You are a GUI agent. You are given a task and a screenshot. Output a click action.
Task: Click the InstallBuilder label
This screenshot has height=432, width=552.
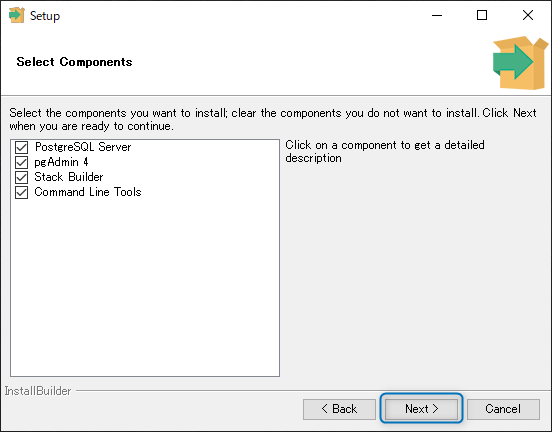click(x=38, y=391)
